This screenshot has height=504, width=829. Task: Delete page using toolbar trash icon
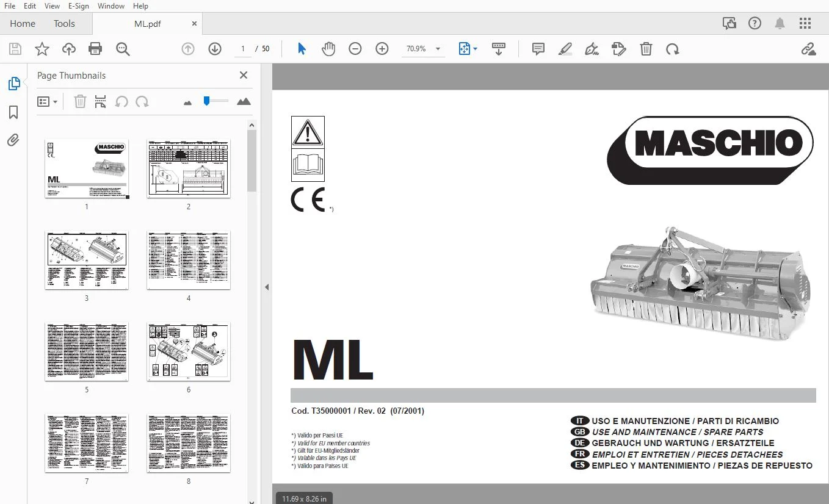tap(646, 49)
